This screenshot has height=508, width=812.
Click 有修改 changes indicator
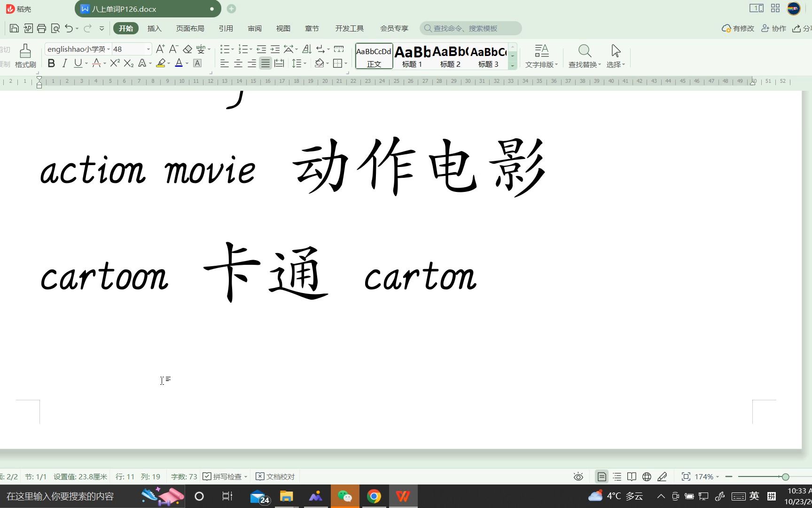pyautogui.click(x=738, y=29)
